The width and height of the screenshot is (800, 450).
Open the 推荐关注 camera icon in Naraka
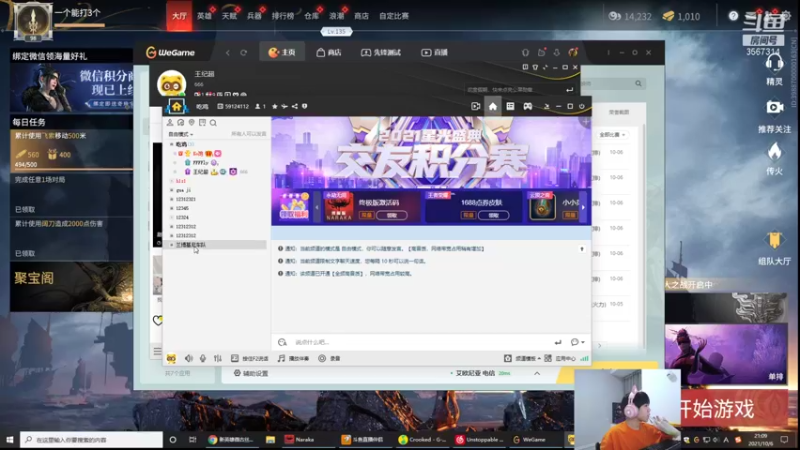point(774,107)
